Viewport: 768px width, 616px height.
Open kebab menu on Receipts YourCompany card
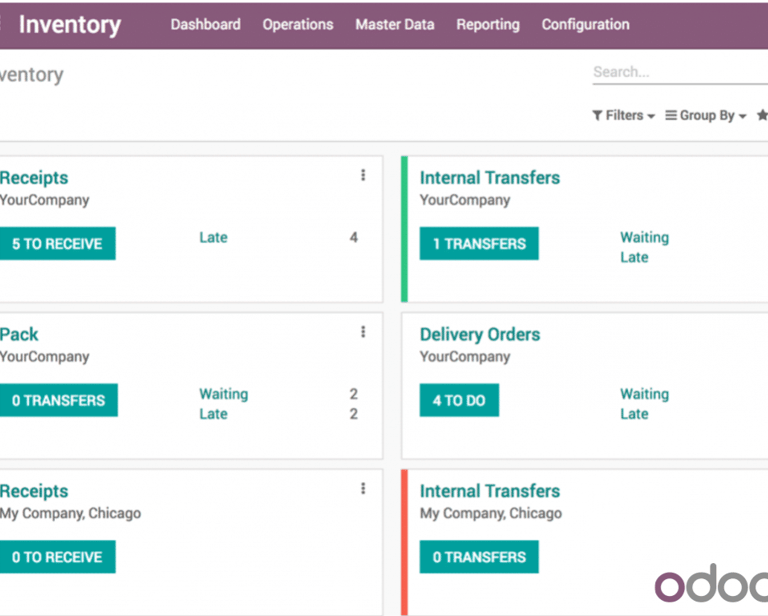coord(363,175)
